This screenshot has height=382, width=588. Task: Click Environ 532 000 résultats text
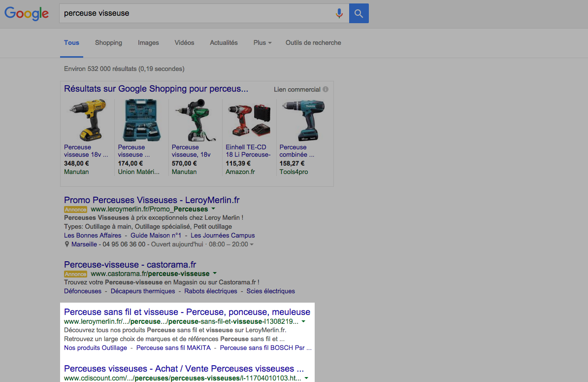coord(124,69)
